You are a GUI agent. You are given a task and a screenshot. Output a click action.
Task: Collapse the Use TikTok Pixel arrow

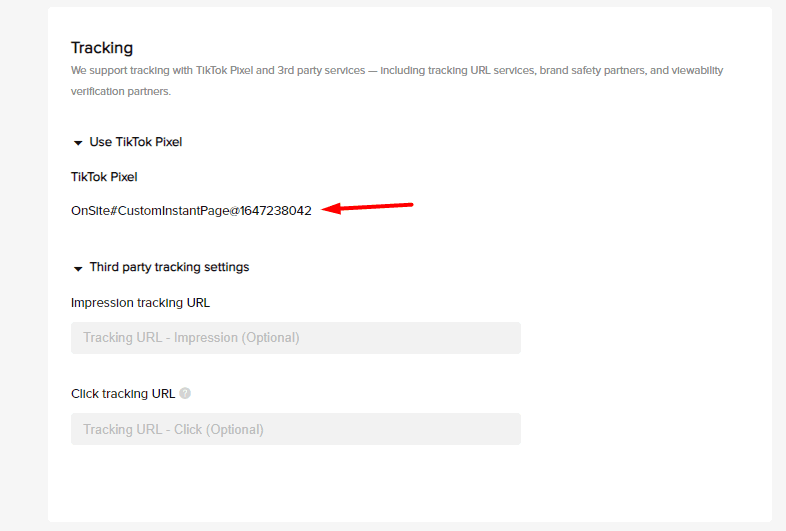click(78, 143)
